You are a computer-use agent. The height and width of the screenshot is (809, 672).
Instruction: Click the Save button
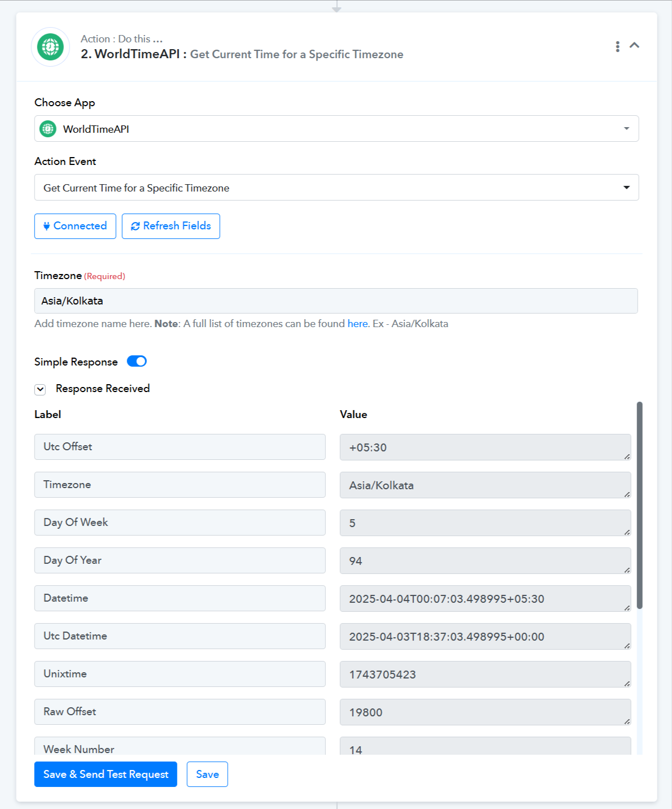click(x=207, y=775)
